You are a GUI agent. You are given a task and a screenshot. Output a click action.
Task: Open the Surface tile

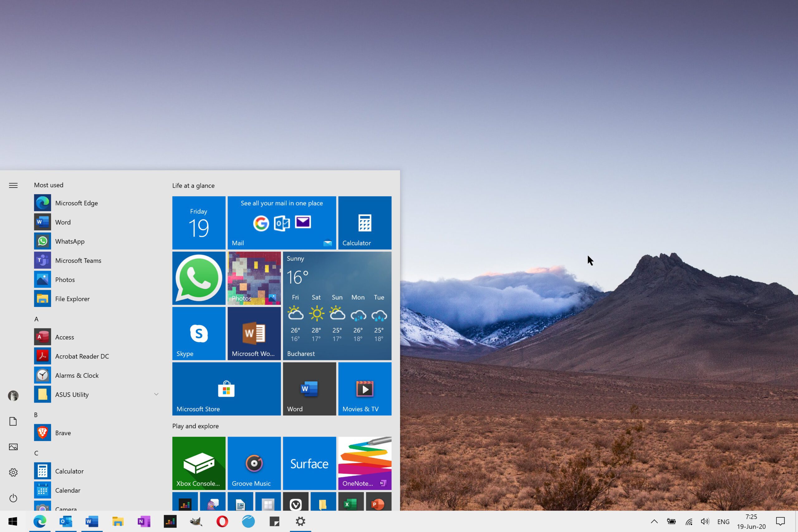(310, 463)
